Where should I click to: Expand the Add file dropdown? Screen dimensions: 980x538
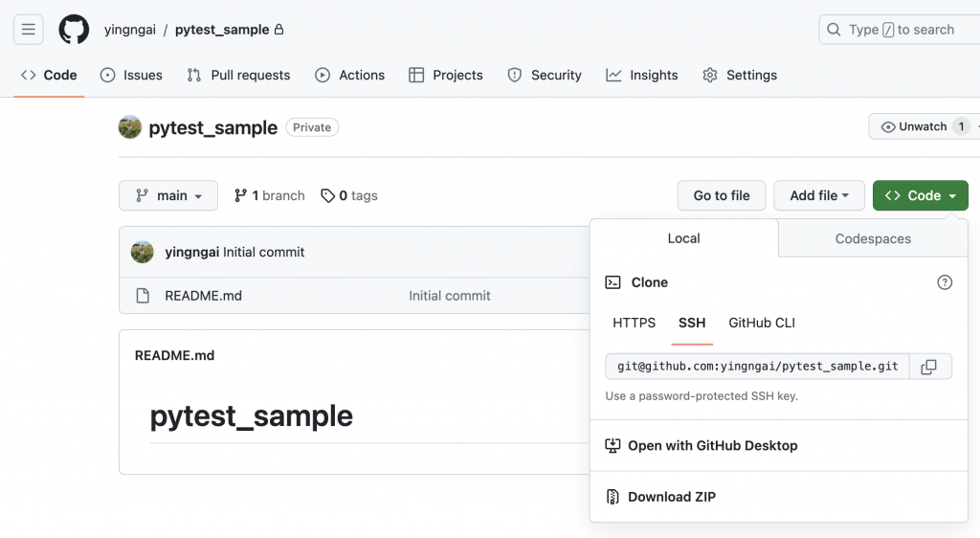click(x=819, y=195)
